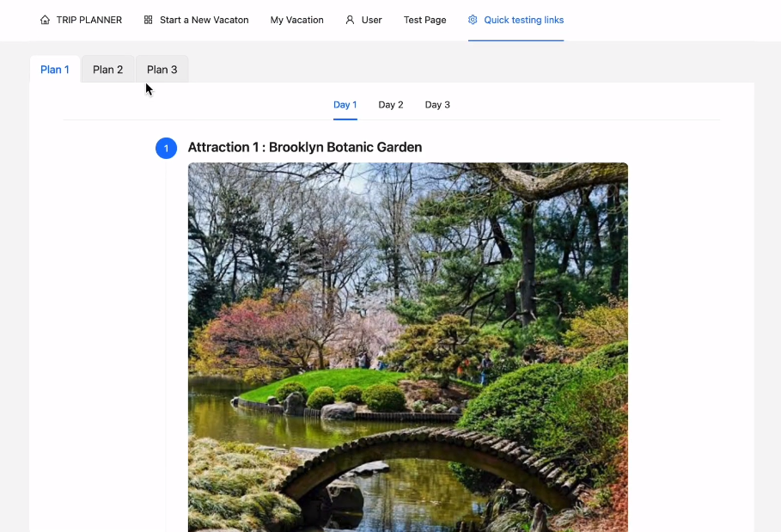Click the home icon beside TRIP PLANNER
The height and width of the screenshot is (532, 781).
(x=45, y=20)
